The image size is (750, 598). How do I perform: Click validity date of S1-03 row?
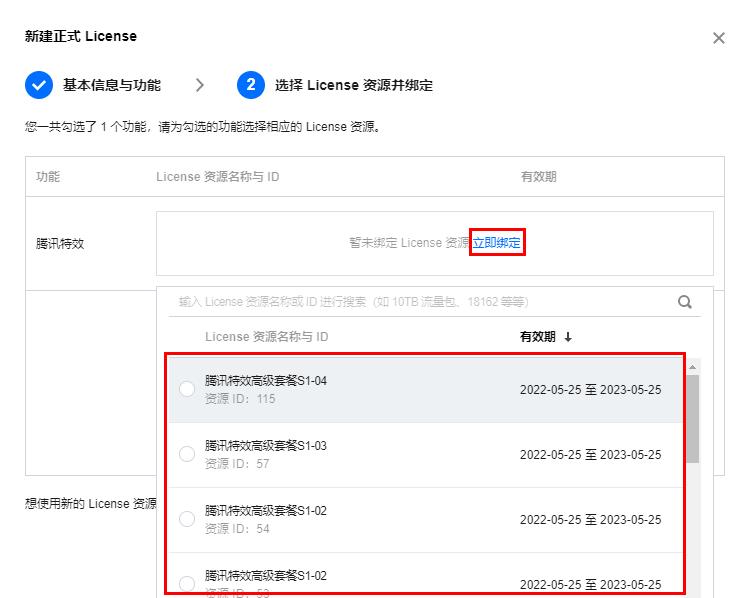coord(591,454)
